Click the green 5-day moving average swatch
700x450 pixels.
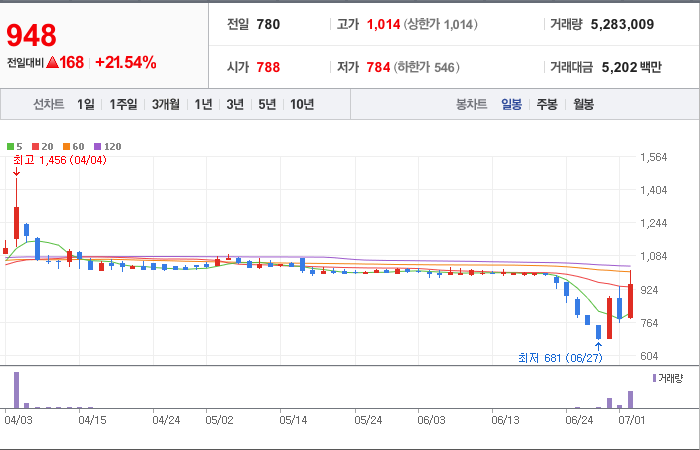click(10, 146)
